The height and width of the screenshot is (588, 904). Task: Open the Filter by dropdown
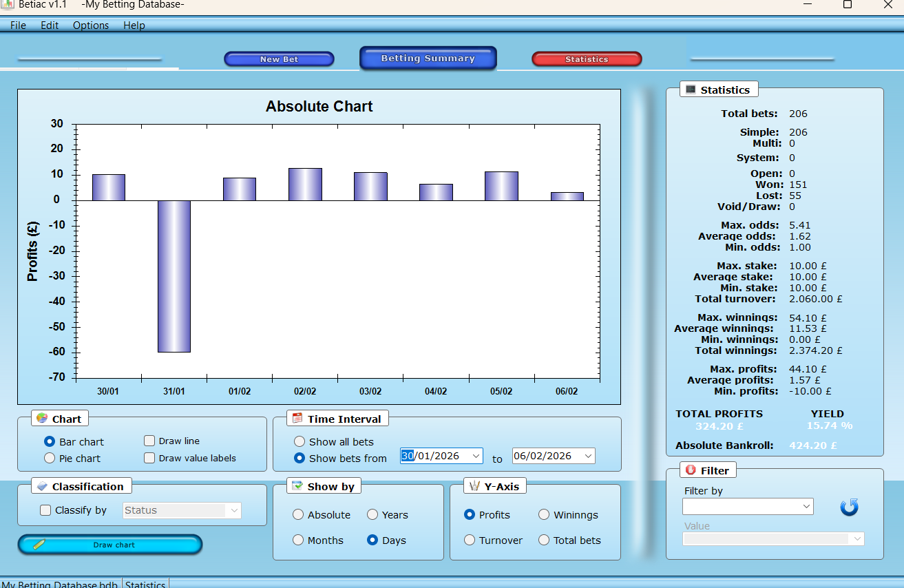tap(807, 506)
